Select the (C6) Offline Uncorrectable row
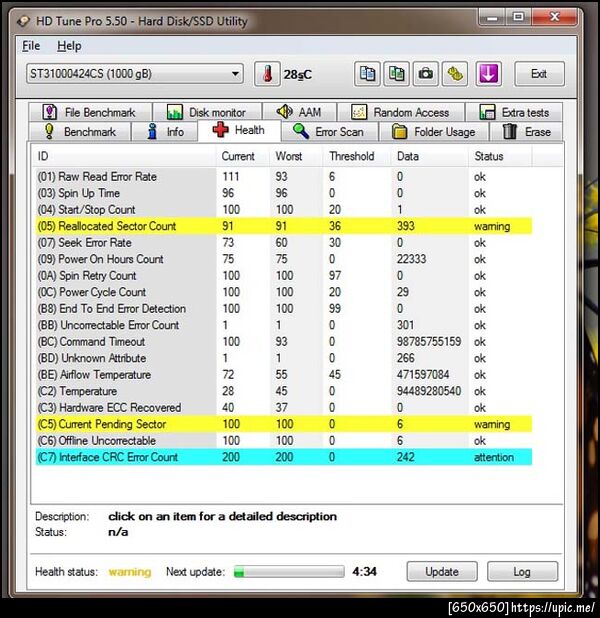Viewport: 600px width, 618px height. 283,441
